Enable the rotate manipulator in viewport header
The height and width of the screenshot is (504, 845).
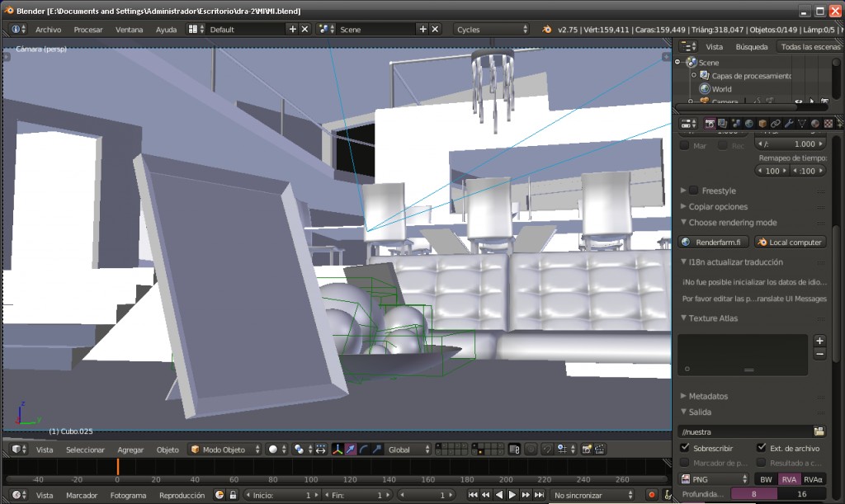(364, 450)
